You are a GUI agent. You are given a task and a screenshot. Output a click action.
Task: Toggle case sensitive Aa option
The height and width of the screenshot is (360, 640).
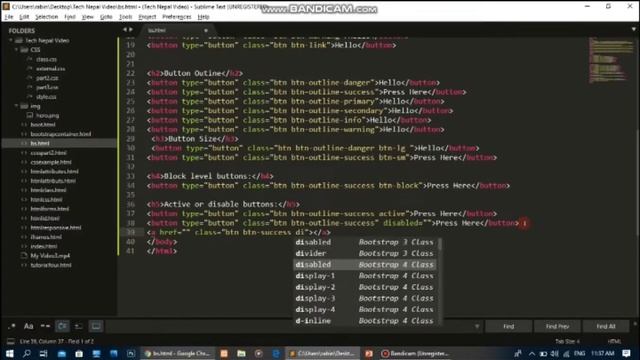point(28,326)
